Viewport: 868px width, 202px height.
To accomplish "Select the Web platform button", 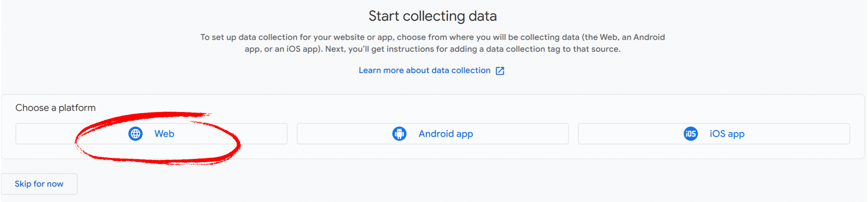I will tap(151, 134).
